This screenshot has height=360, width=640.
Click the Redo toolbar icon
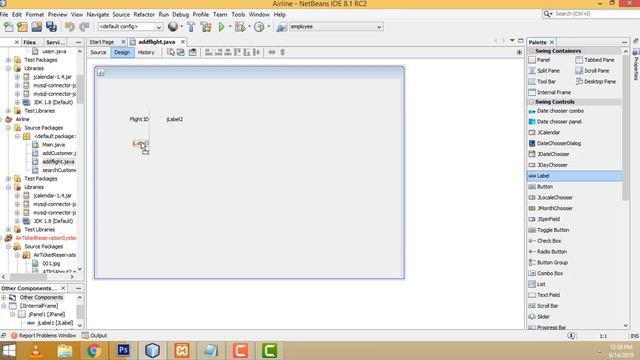(84, 27)
